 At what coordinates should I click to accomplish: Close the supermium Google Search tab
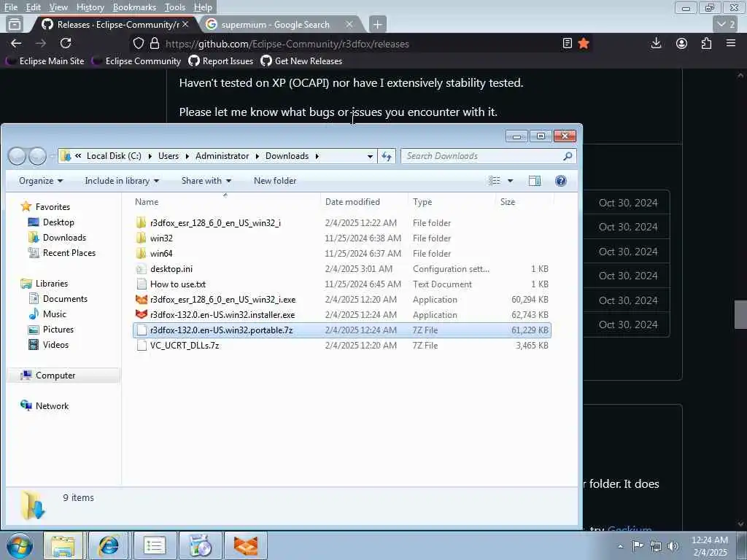[x=349, y=24]
